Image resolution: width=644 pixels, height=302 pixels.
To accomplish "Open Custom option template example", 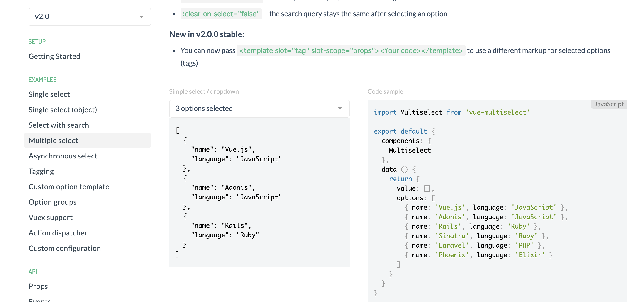I will (x=69, y=187).
